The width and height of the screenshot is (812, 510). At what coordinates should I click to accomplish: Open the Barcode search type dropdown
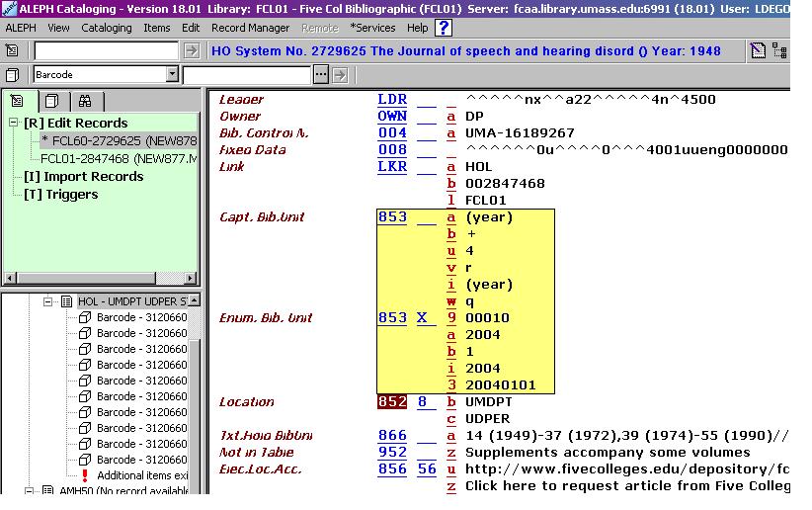coord(172,74)
